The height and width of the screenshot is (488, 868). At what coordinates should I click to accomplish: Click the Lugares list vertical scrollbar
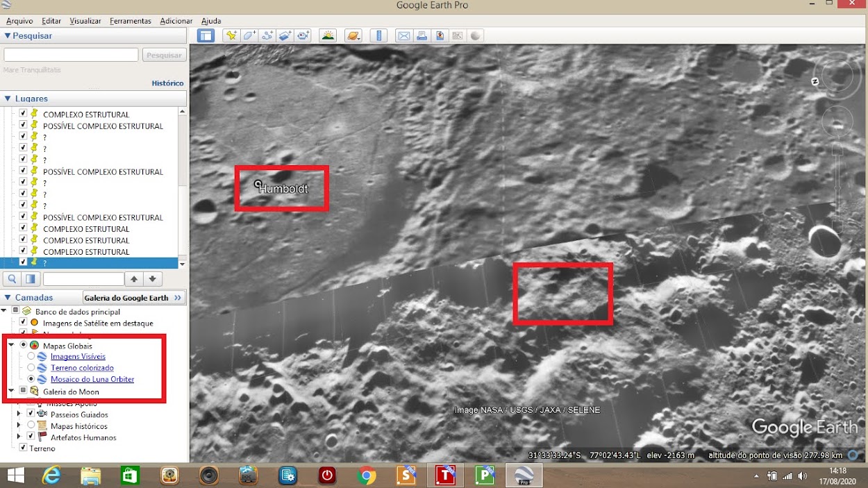[x=183, y=187]
